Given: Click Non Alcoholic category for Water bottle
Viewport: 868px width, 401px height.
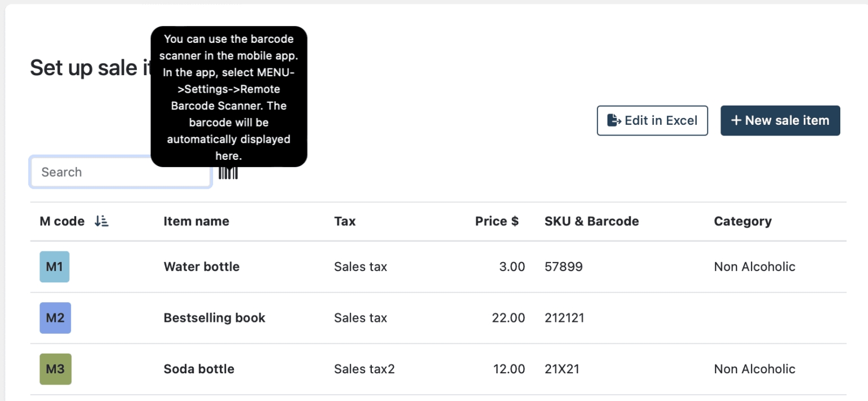Looking at the screenshot, I should (754, 266).
